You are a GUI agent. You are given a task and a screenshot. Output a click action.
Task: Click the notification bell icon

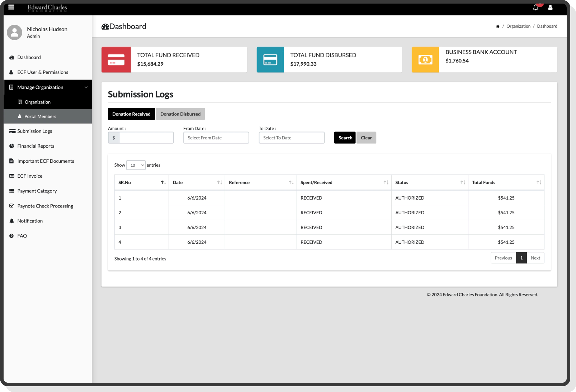pos(535,8)
